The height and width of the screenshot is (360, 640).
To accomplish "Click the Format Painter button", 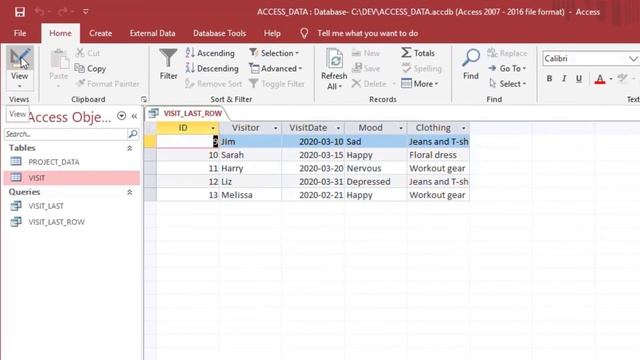I will pos(108,84).
